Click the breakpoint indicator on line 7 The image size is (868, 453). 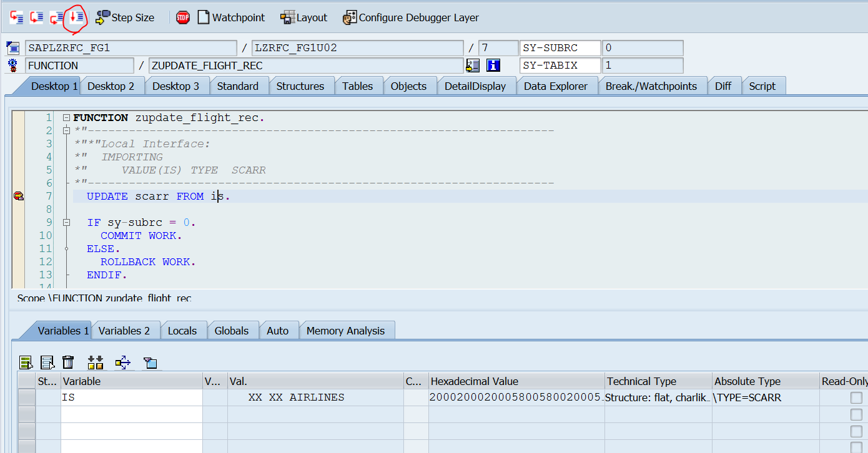coord(18,195)
